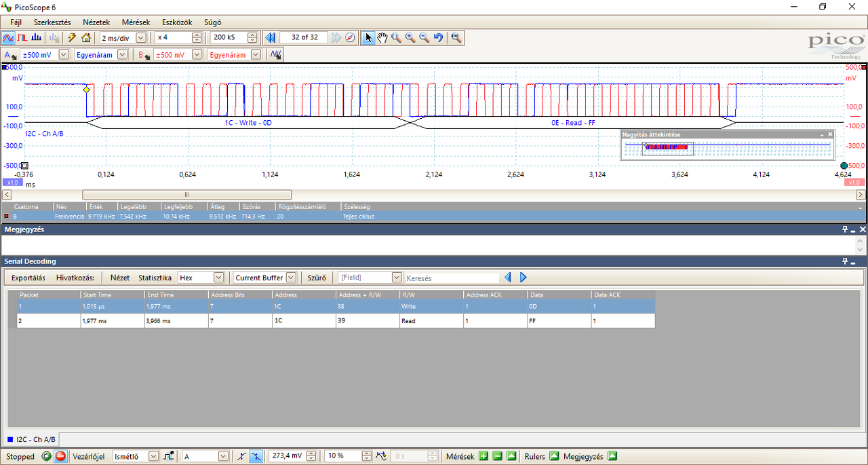
Task: Click horizontal scrollbar thumb under waveform
Action: click(x=186, y=195)
